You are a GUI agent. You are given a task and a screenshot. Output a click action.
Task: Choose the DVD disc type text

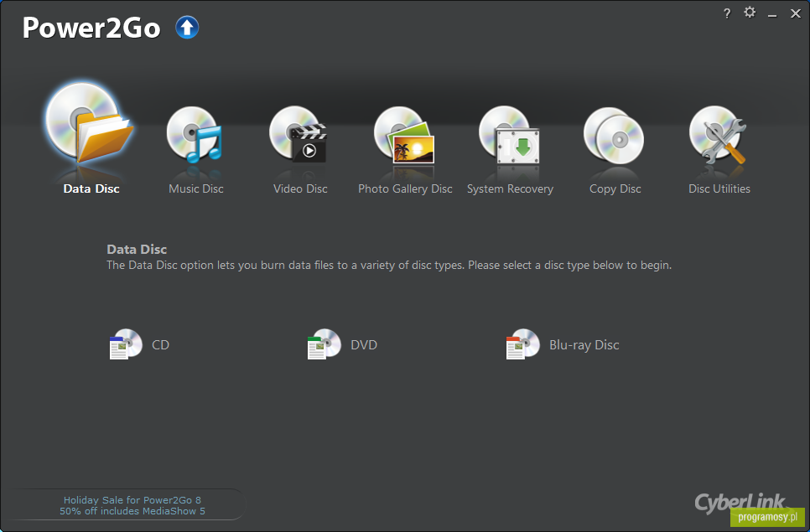pyautogui.click(x=364, y=344)
